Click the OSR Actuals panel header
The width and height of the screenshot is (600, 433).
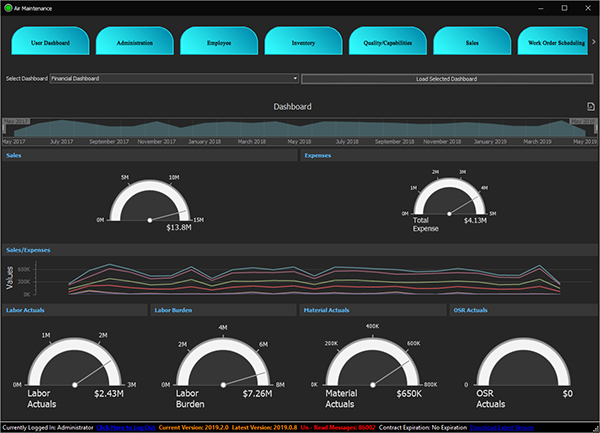[524, 310]
